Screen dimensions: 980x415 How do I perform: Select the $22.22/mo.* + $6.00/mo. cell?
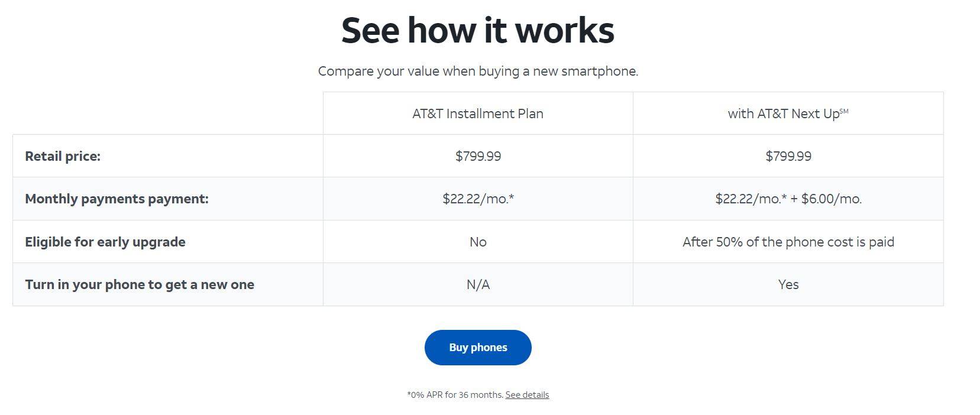click(x=788, y=199)
